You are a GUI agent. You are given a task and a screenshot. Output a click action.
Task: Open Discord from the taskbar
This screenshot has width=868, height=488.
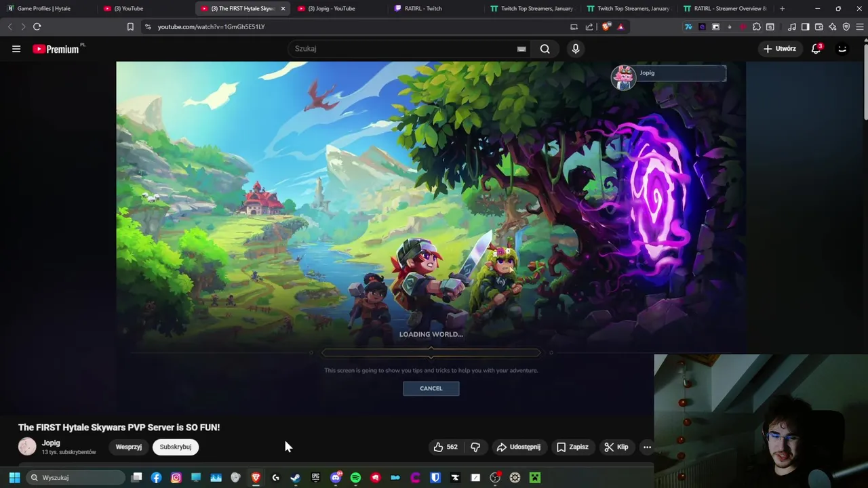point(336,477)
